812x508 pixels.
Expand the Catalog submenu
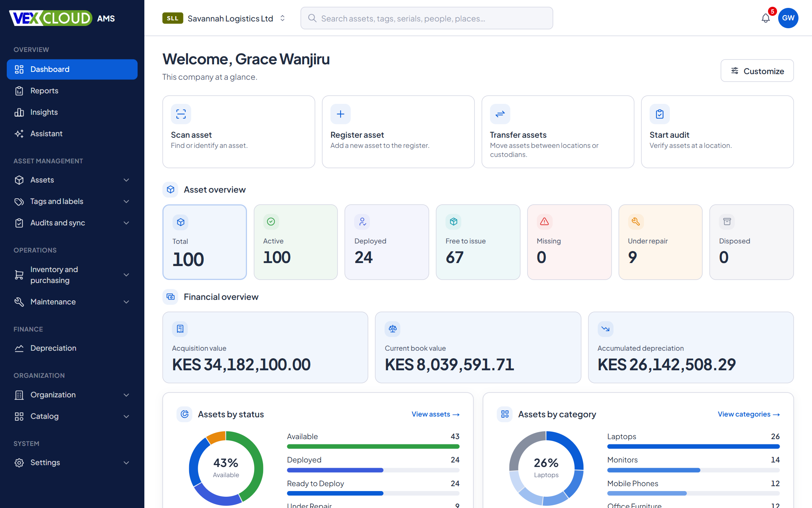point(72,416)
